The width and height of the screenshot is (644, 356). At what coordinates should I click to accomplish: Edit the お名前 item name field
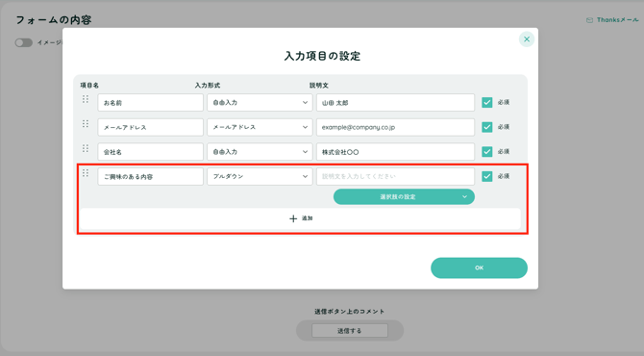pos(150,102)
